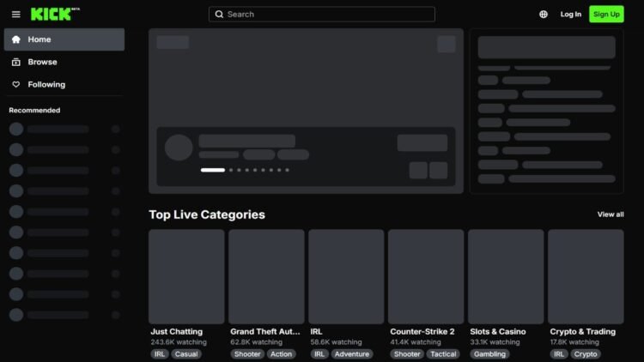This screenshot has width=644, height=362.
Task: View all top live categories
Action: point(611,214)
